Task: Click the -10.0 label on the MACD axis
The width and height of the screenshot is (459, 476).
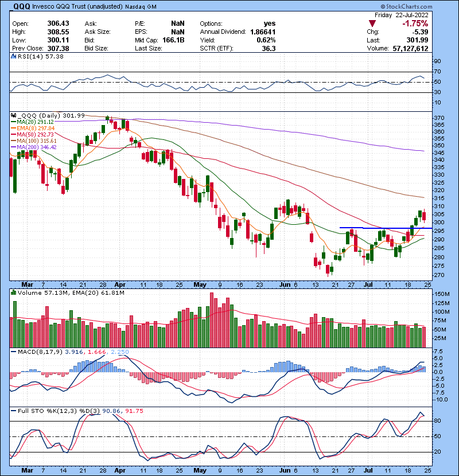Action: click(441, 400)
